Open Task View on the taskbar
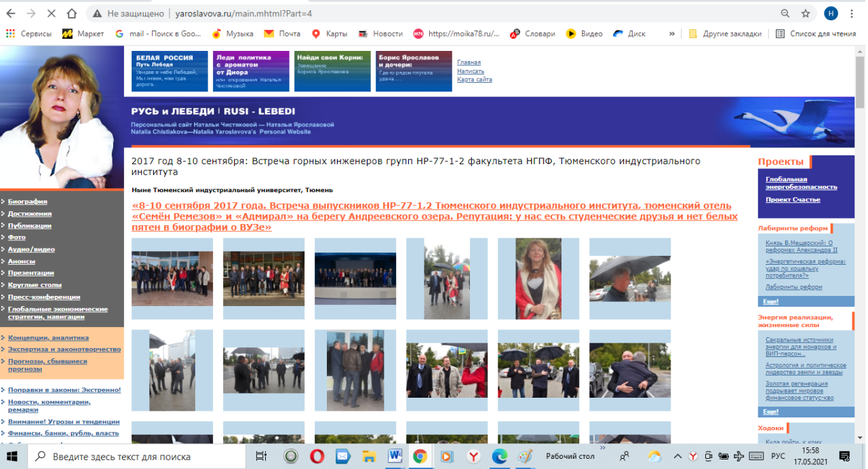The height and width of the screenshot is (469, 868). pos(261,456)
